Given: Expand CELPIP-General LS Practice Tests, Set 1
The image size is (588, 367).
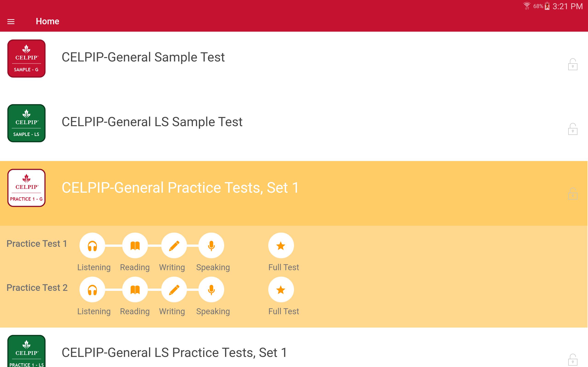Looking at the screenshot, I should pyautogui.click(x=174, y=353).
